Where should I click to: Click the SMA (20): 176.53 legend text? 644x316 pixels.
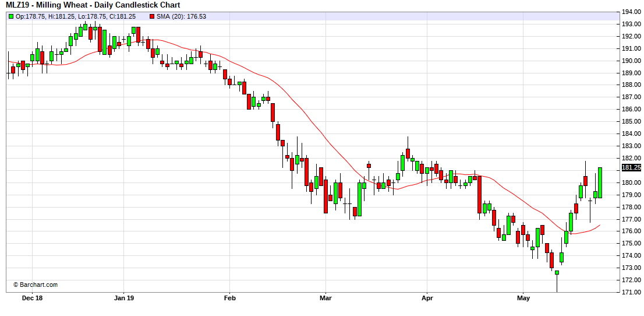click(x=181, y=16)
